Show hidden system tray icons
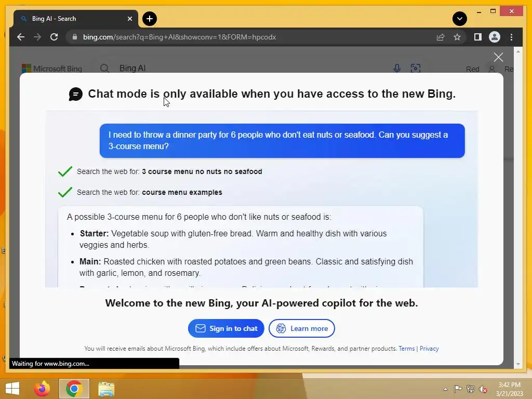Viewport: 532px width, 399px height. point(445,389)
